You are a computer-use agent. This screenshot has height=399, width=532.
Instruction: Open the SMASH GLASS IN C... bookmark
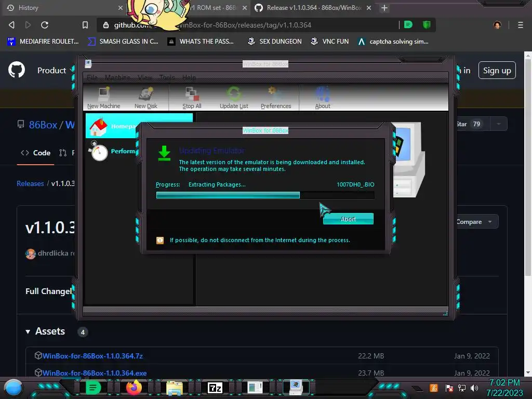123,42
